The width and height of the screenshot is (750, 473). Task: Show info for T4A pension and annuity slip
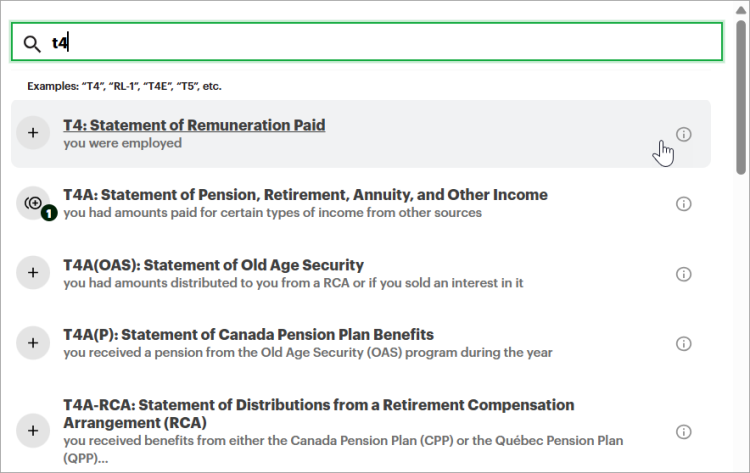click(x=684, y=204)
